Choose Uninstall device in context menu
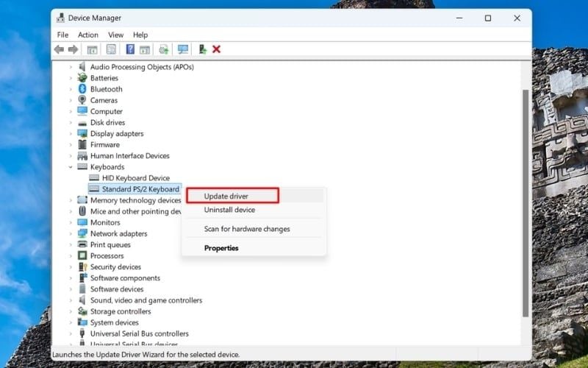 click(254, 210)
